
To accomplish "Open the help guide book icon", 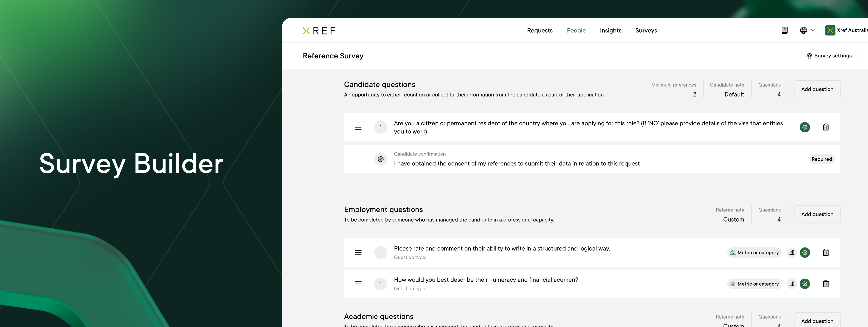I will coord(784,30).
